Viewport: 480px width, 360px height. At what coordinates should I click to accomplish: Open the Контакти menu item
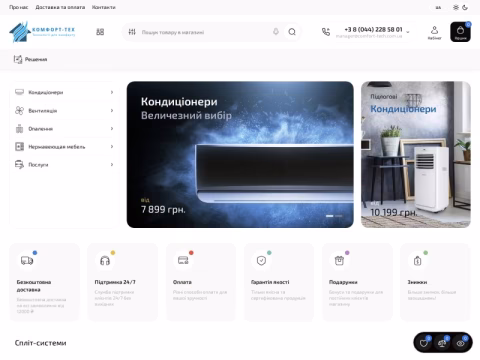pos(104,7)
